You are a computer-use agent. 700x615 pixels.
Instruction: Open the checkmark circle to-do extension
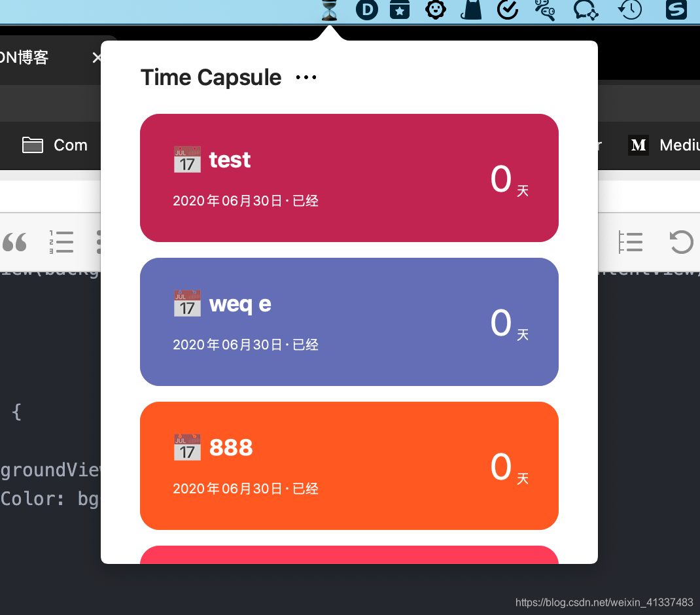[x=508, y=10]
